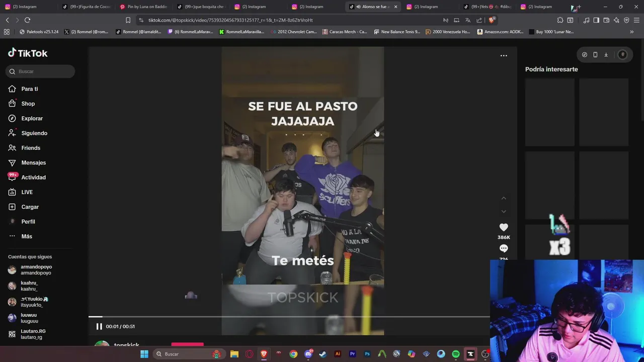Open comments with speech bubble icon

click(x=504, y=248)
